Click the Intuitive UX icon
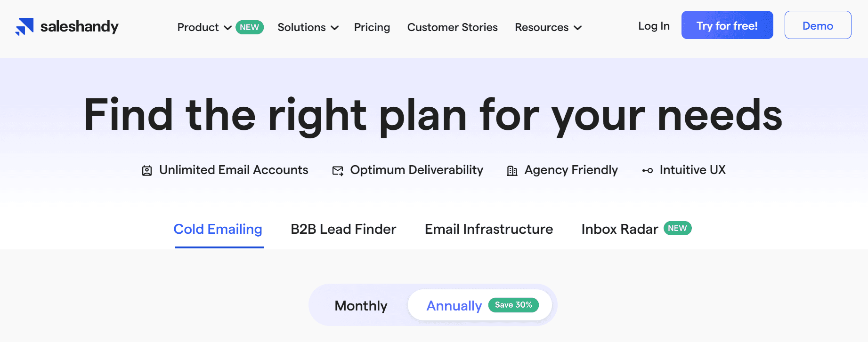Viewport: 868px width, 342px height. coord(647,170)
